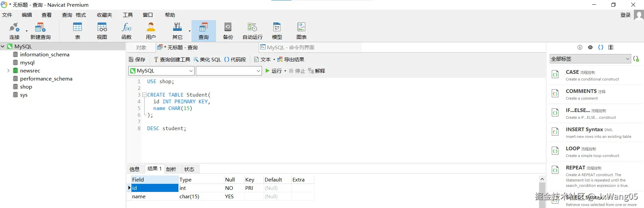Open the 格式 menu
644x208 pixels.
click(81, 15)
